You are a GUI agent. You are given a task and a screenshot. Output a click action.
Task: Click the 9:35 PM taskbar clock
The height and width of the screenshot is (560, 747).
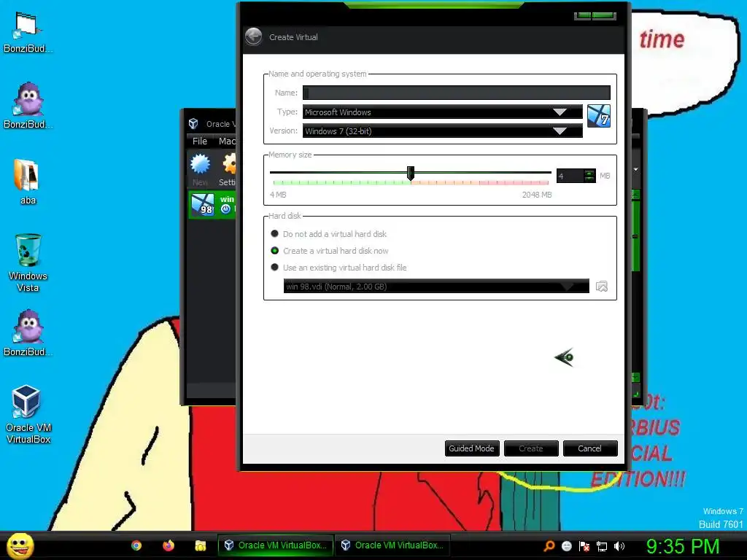pyautogui.click(x=683, y=546)
